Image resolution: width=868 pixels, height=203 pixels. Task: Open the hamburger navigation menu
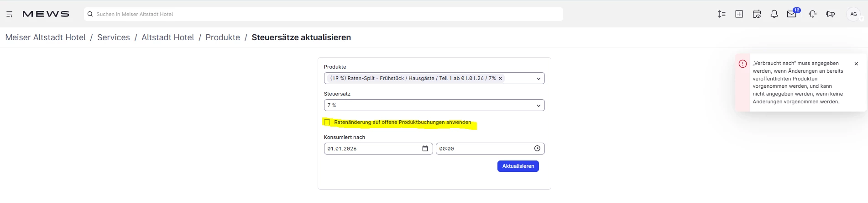[9, 14]
